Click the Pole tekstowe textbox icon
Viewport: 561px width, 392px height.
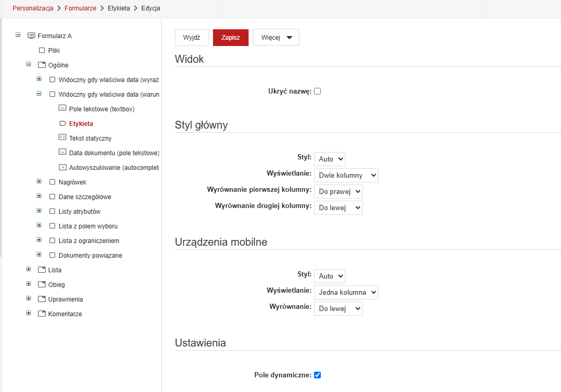coord(62,108)
